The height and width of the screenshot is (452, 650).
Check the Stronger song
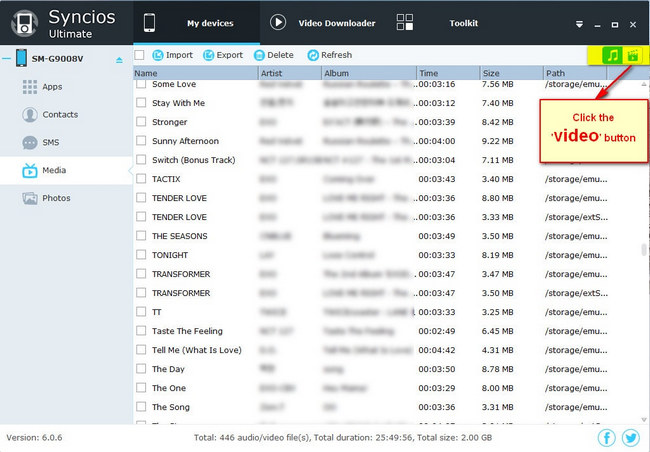coord(141,122)
